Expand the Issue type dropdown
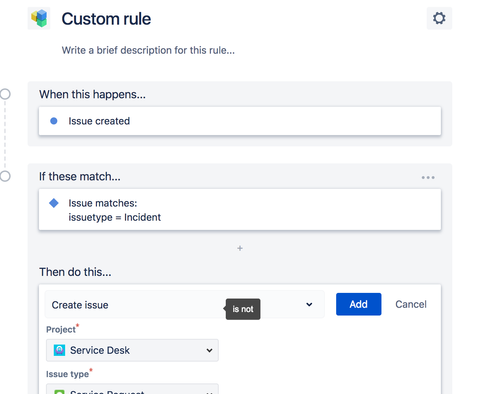Viewport: 477px width, 394px height. [132, 389]
